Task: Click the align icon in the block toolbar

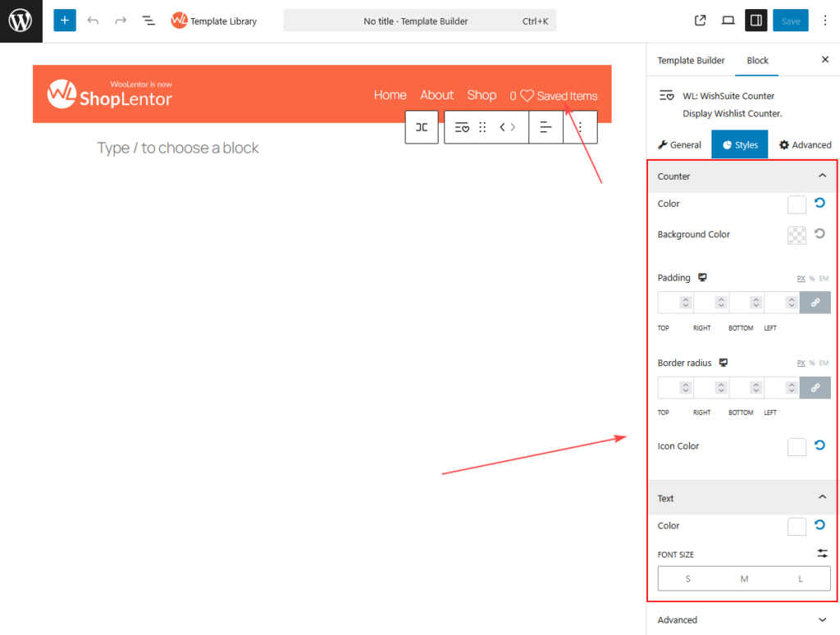Action: [546, 127]
